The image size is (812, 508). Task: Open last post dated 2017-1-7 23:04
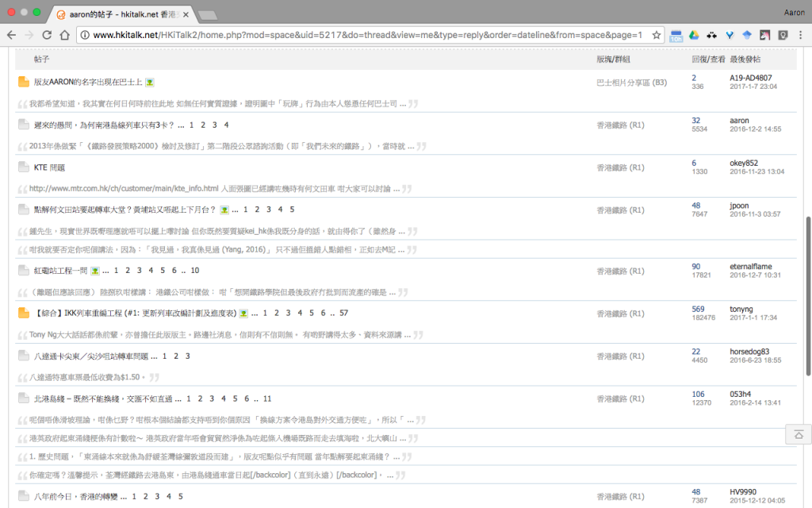click(x=753, y=87)
